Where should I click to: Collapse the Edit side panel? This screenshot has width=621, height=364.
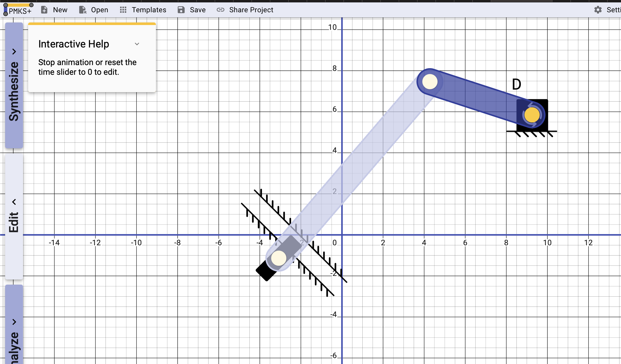pyautogui.click(x=14, y=216)
